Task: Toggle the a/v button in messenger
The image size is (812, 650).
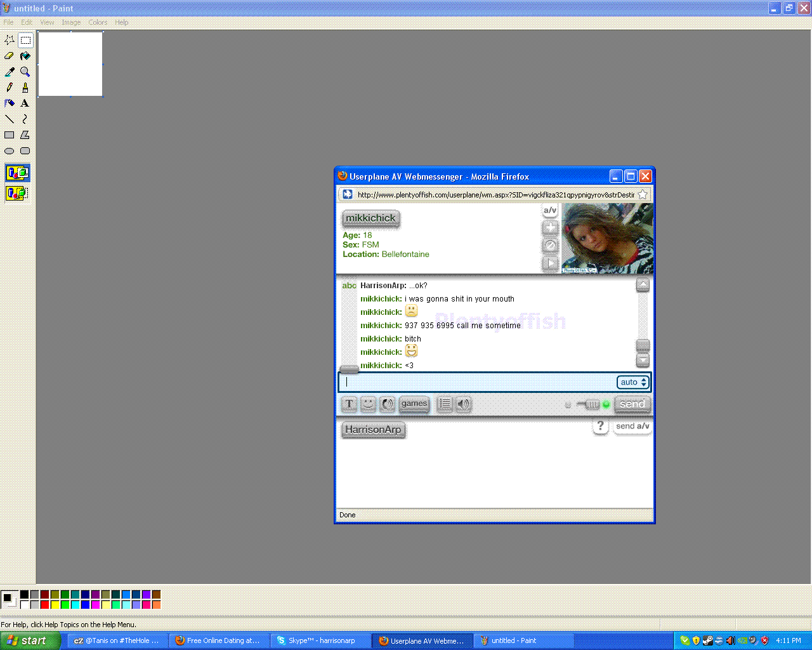Action: (550, 210)
